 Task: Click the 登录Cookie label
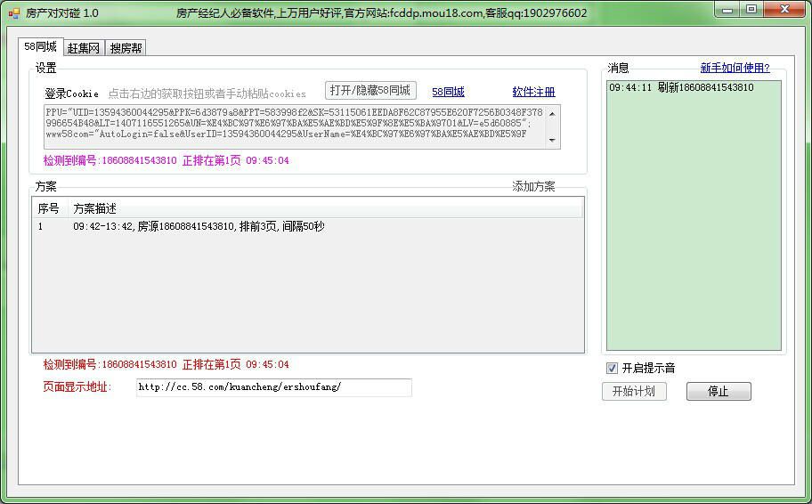[71, 93]
